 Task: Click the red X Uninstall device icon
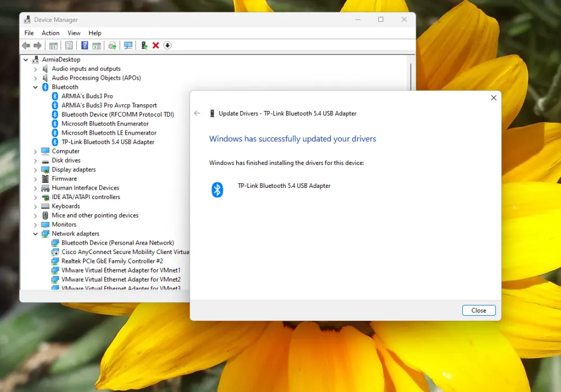[155, 45]
